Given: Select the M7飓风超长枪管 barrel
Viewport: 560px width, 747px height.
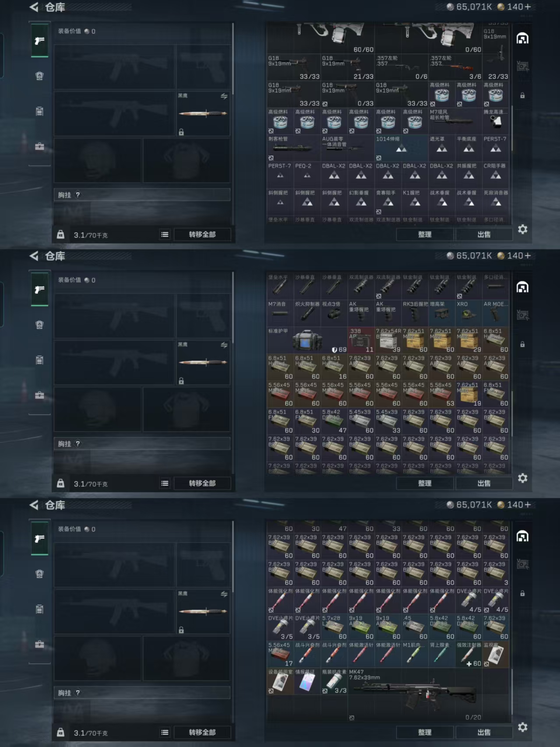Looking at the screenshot, I should pos(455,121).
